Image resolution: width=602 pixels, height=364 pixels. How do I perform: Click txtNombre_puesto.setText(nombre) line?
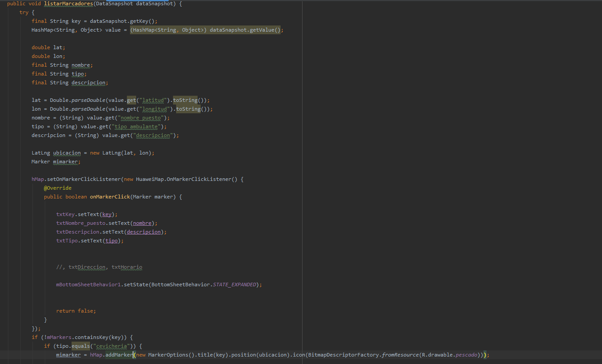coord(107,223)
